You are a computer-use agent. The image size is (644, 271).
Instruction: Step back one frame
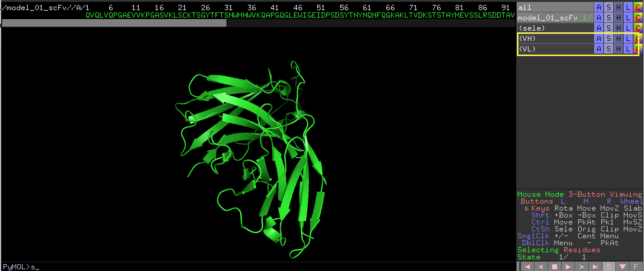541,267
